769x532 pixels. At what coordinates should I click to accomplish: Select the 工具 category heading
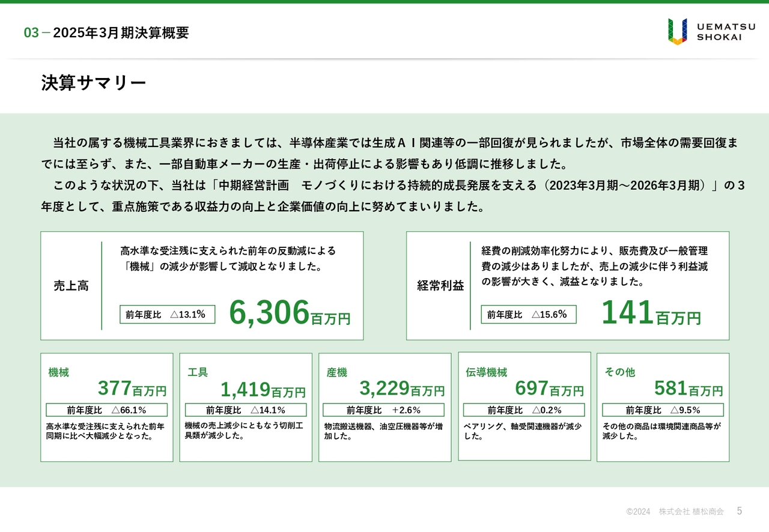tap(198, 372)
